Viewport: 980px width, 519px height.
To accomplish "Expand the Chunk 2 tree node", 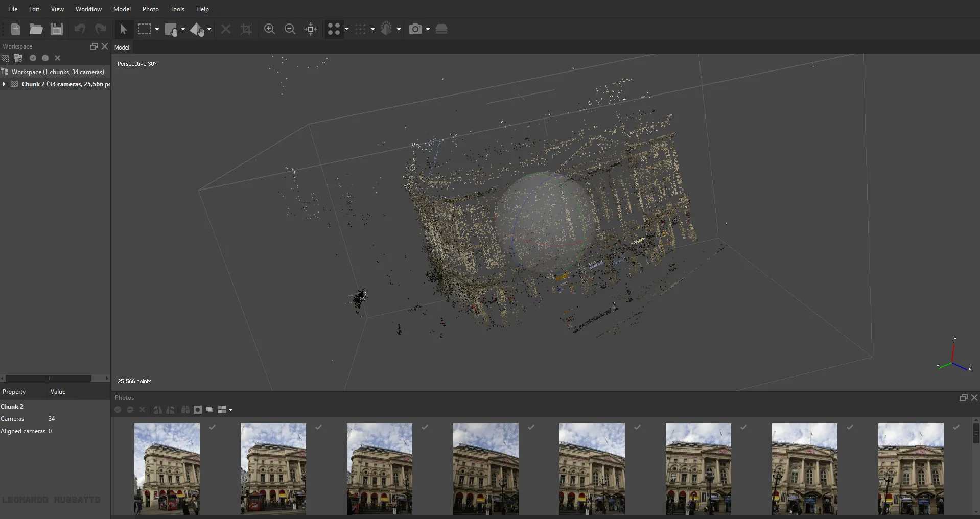I will coord(5,84).
